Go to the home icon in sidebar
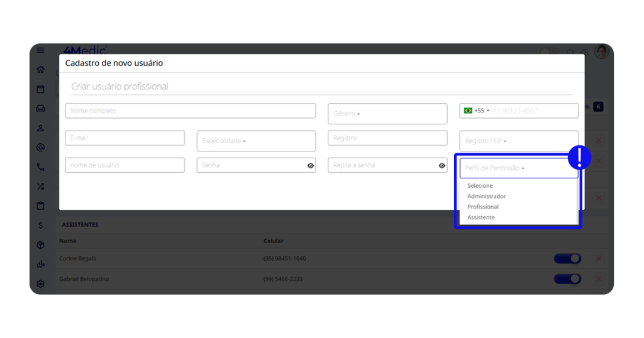Screen dimensions: 644x338 41,70
